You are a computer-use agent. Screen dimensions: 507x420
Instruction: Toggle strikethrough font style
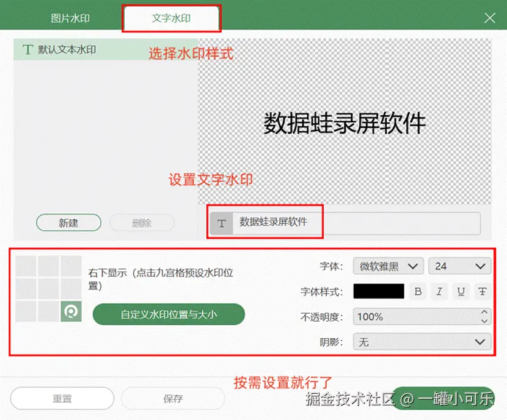click(x=483, y=291)
